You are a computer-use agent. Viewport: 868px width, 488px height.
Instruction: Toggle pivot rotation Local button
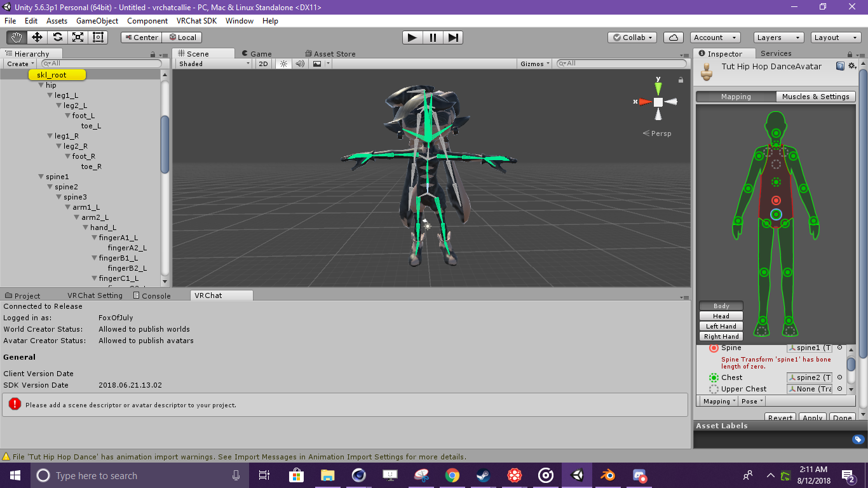point(182,37)
